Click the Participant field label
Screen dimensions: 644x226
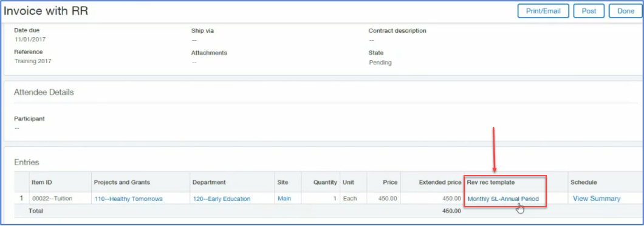[x=29, y=118]
